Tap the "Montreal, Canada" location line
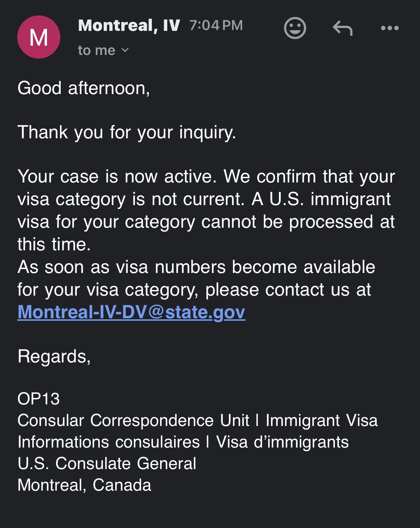The width and height of the screenshot is (420, 528). tap(84, 485)
